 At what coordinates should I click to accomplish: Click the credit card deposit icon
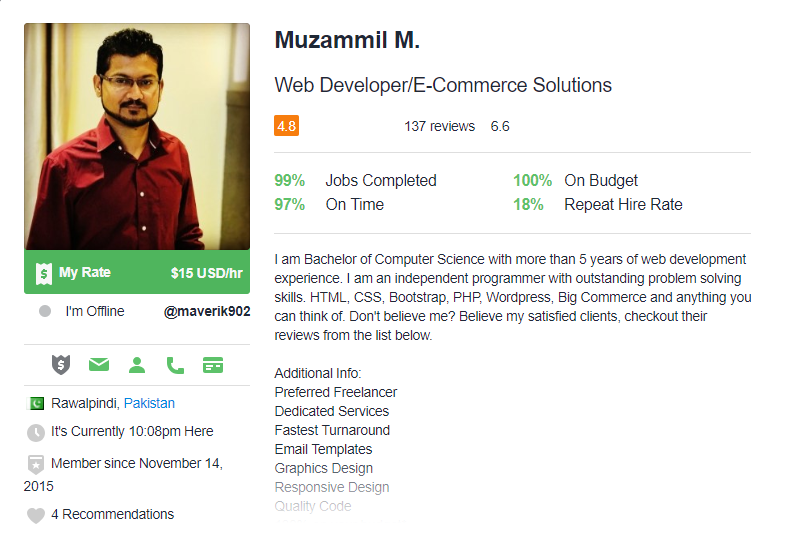point(213,365)
